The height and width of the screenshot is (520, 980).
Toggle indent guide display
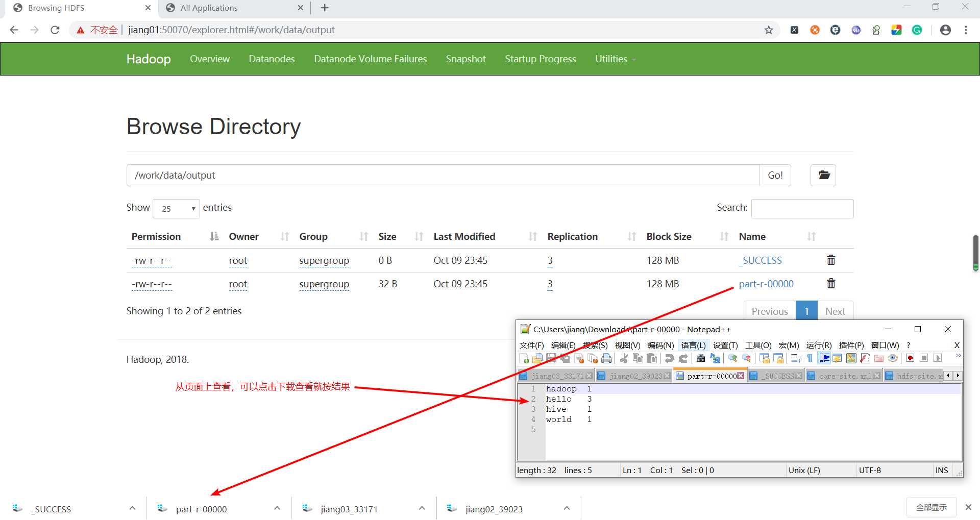[x=824, y=358]
